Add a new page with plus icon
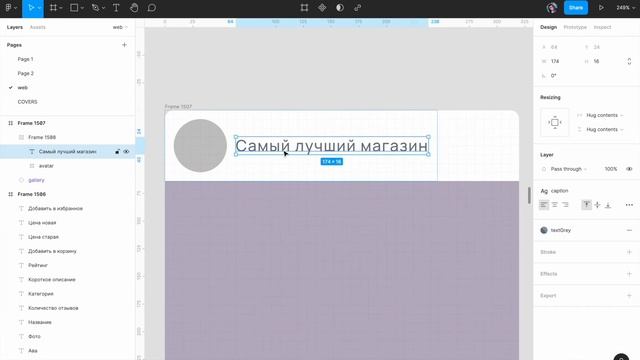The height and width of the screenshot is (360, 640). point(124,45)
